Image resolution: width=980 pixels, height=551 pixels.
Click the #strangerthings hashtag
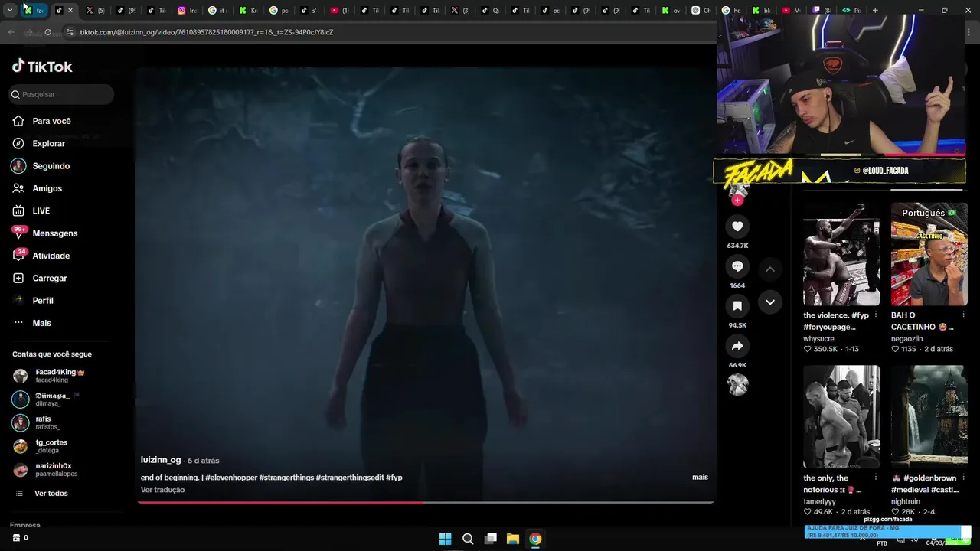pyautogui.click(x=286, y=478)
